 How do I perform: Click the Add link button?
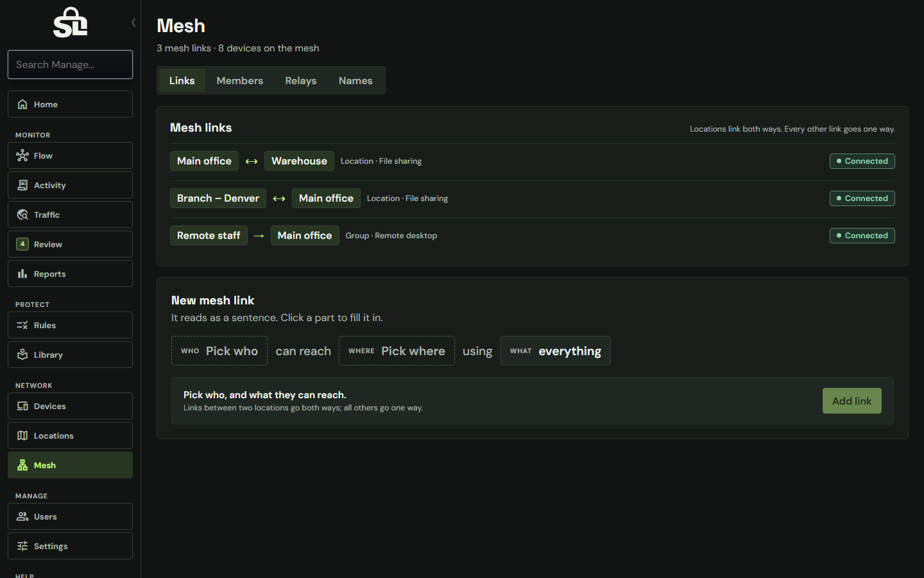click(852, 401)
